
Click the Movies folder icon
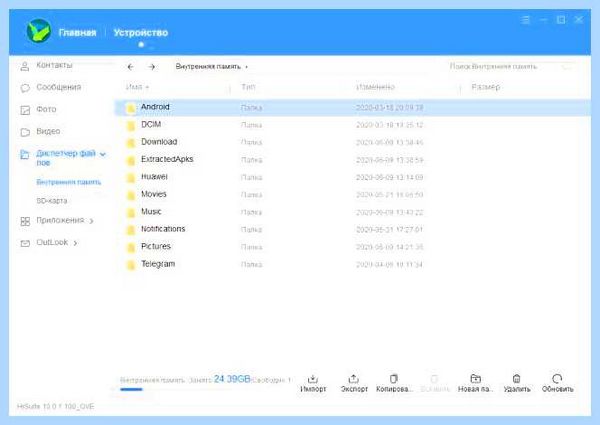pyautogui.click(x=131, y=195)
